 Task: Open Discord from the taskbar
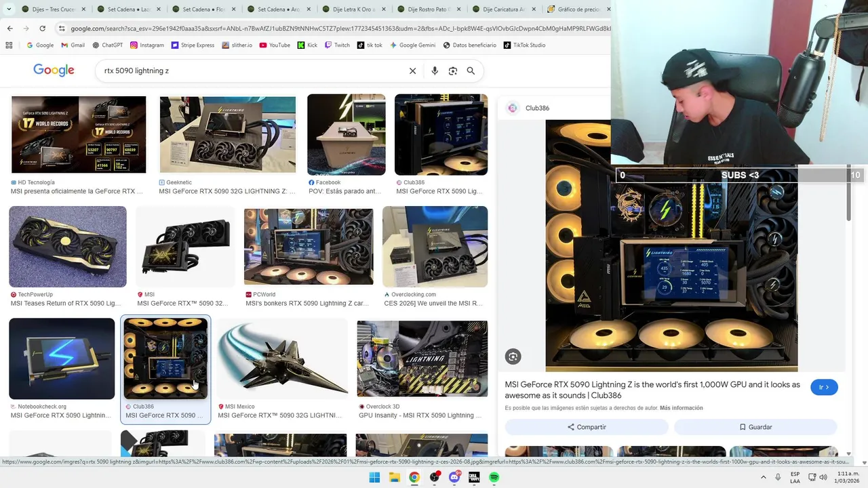[454, 477]
